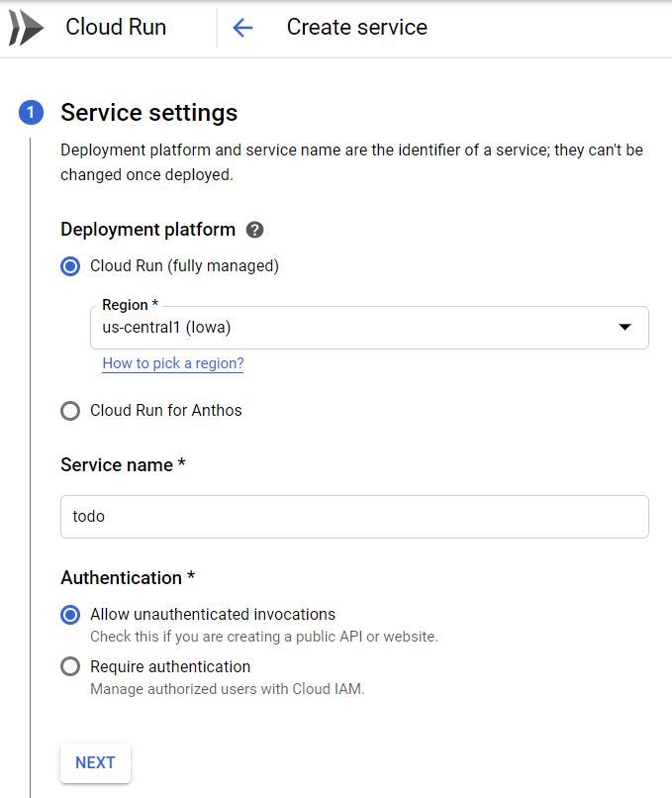Open 'How to pick a region?' link

(173, 363)
